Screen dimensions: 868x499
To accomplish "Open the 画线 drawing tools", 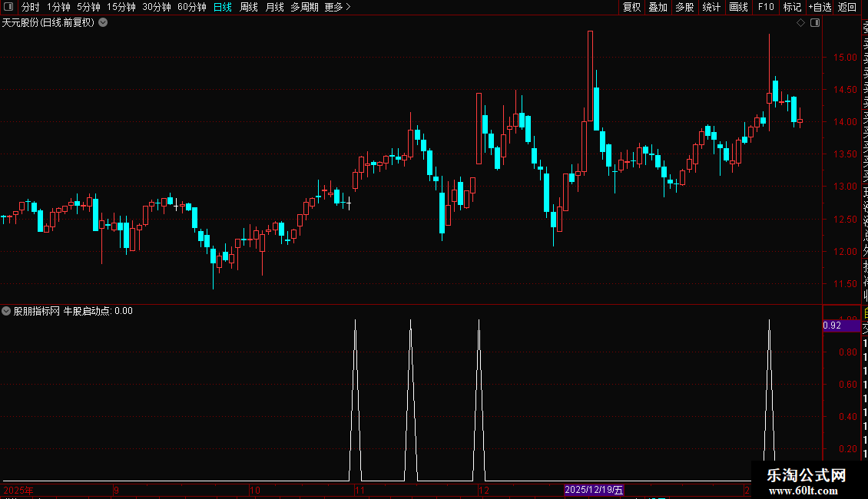I will 738,7.
